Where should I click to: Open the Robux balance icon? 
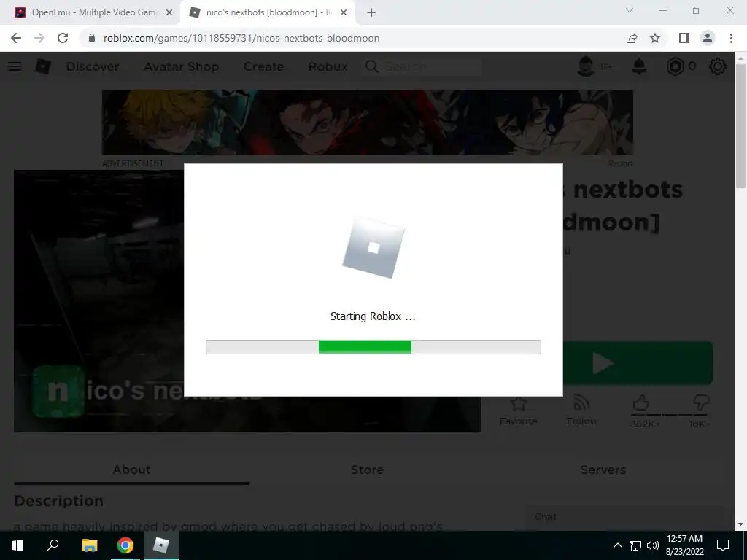(x=675, y=66)
